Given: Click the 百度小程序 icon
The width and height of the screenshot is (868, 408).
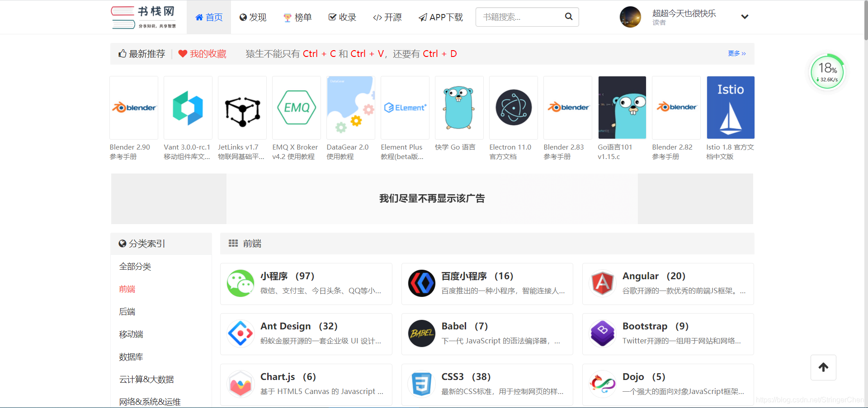Looking at the screenshot, I should point(422,283).
